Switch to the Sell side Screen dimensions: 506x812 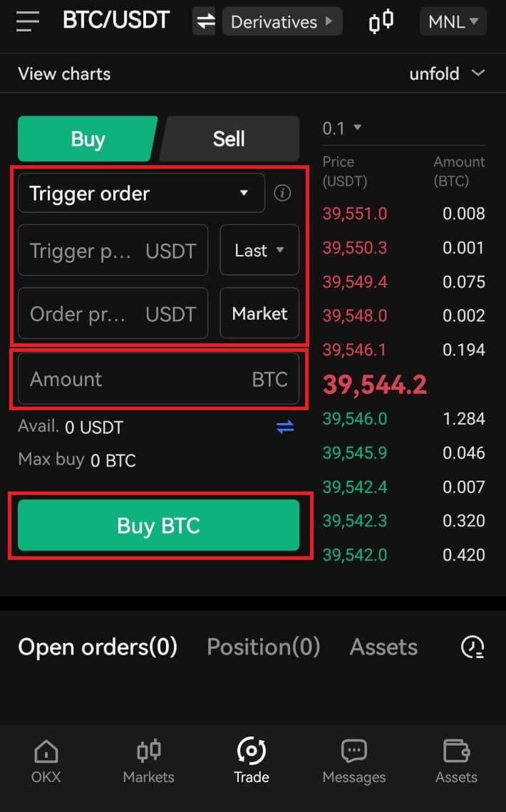[229, 139]
